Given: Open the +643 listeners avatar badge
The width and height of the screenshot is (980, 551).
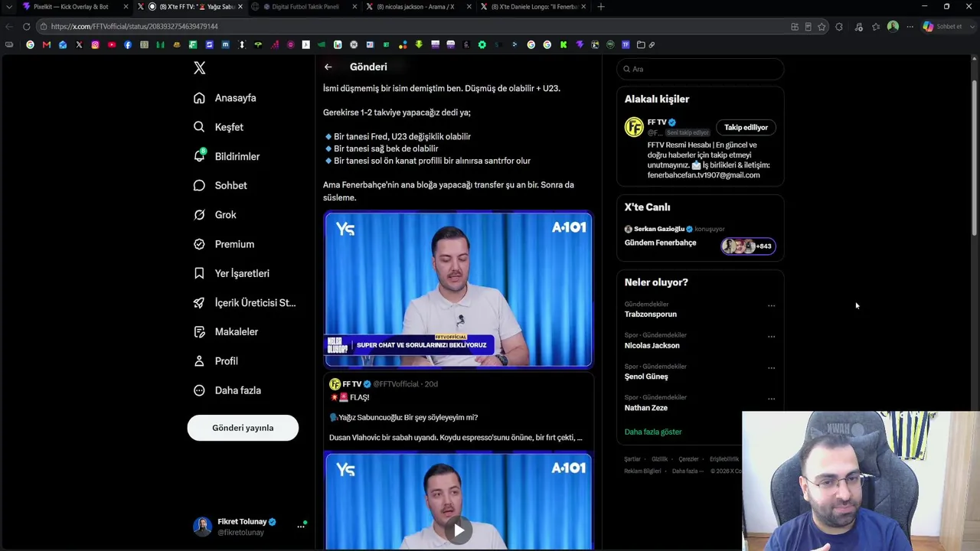Looking at the screenshot, I should click(x=748, y=246).
